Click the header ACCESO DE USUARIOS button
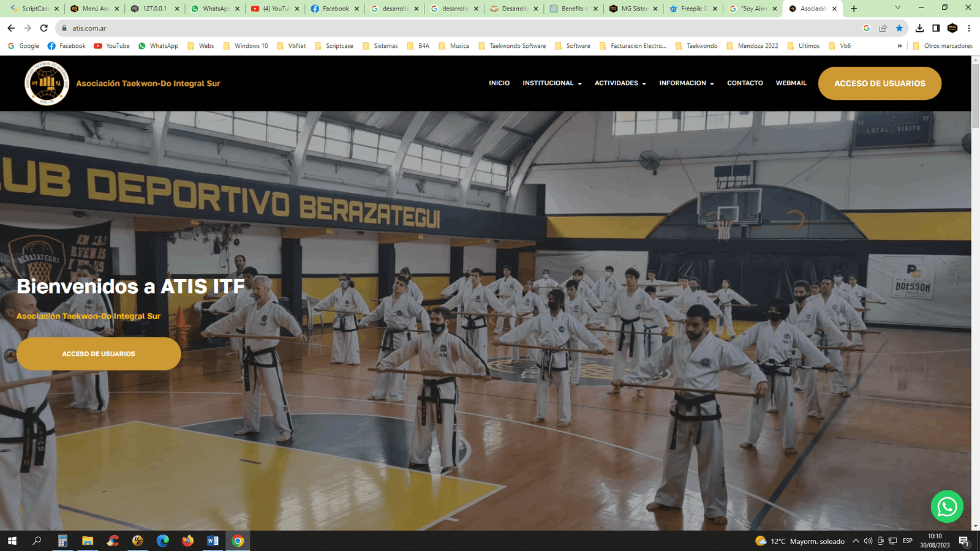Screen dimensions: 980x551 tap(880, 83)
